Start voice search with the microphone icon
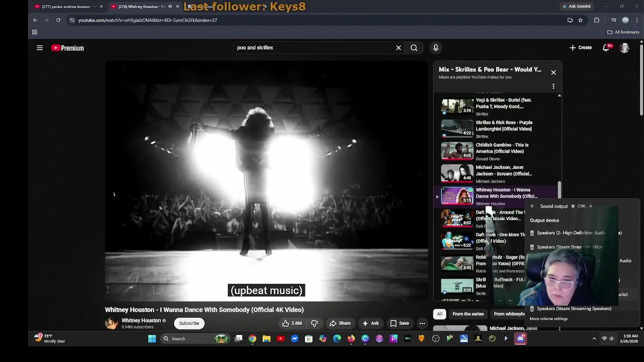This screenshot has width=644, height=362. (436, 48)
